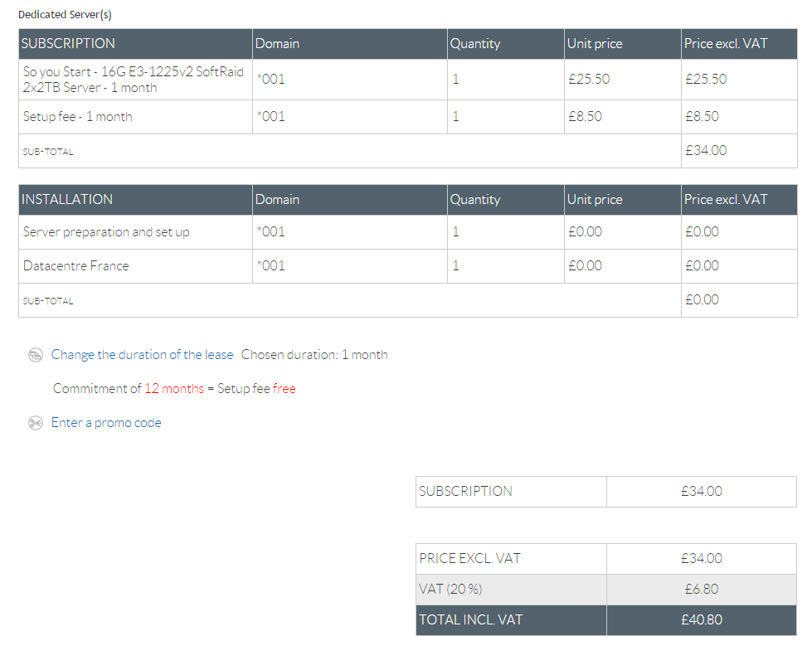Image resolution: width=812 pixels, height=646 pixels.
Task: Click the change duration icon
Action: 35,355
